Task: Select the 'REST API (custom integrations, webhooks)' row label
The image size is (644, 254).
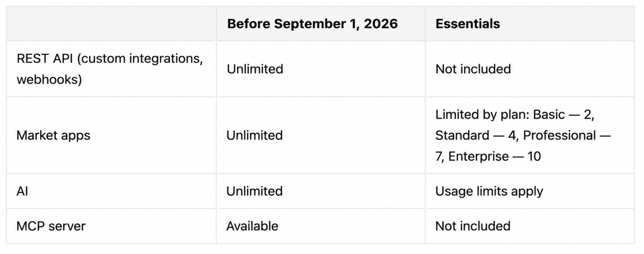Action: 110,69
